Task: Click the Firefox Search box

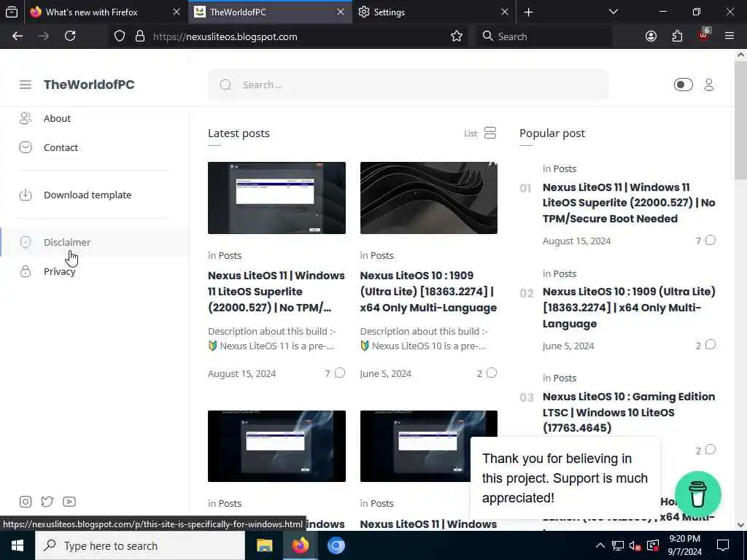Action: (x=544, y=36)
